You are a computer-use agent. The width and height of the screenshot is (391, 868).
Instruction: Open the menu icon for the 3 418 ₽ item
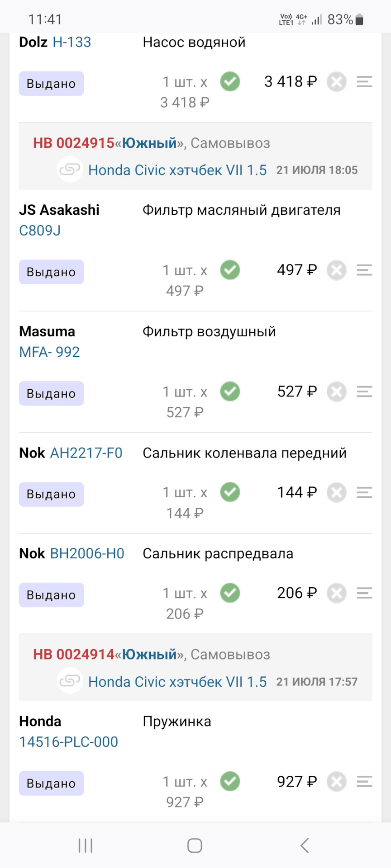pyautogui.click(x=364, y=82)
